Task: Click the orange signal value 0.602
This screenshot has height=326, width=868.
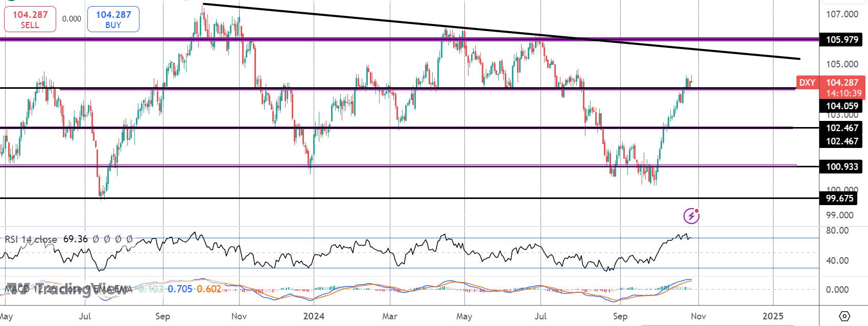Action: tap(209, 289)
